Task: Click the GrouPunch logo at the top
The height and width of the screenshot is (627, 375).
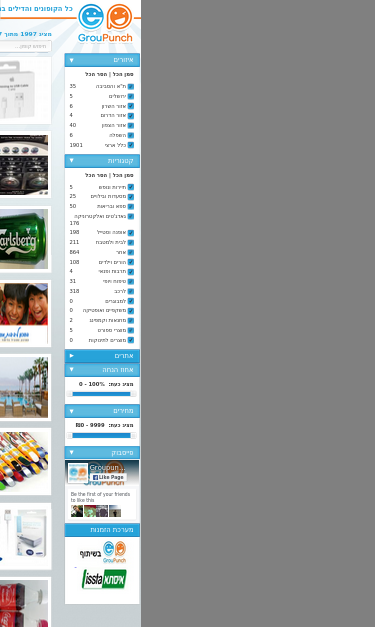Action: pyautogui.click(x=105, y=23)
